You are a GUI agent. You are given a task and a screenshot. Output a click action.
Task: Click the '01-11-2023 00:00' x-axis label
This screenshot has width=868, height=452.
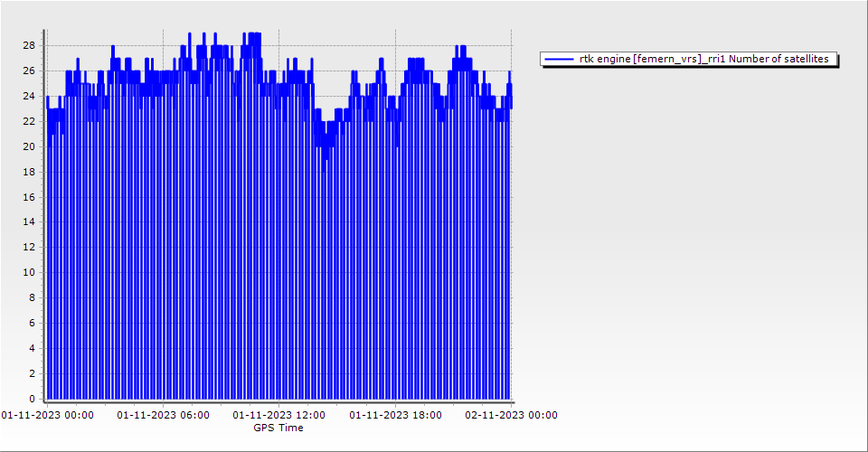[x=47, y=415]
